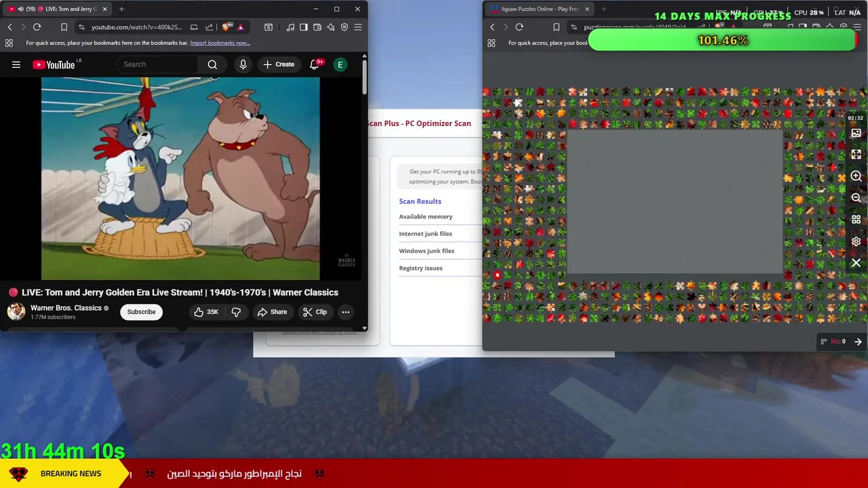Screen dimensions: 868x488
Task: Toggle fullscreen in the jigsaw puzzle
Action: pos(856,155)
